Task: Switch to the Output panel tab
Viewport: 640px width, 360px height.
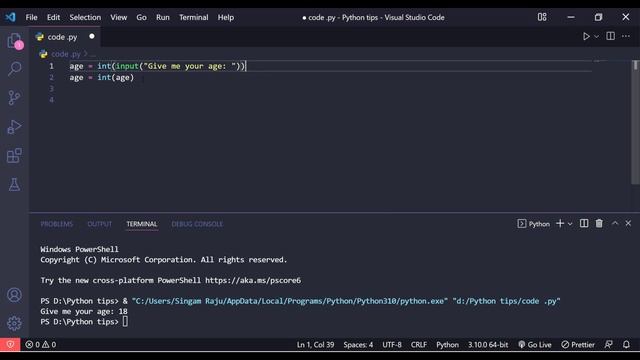Action: (99, 224)
